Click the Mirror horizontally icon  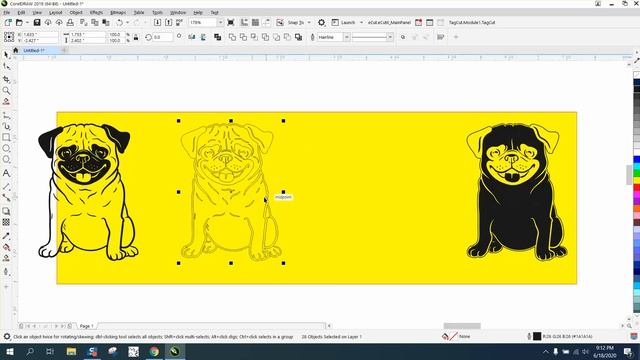(192, 37)
